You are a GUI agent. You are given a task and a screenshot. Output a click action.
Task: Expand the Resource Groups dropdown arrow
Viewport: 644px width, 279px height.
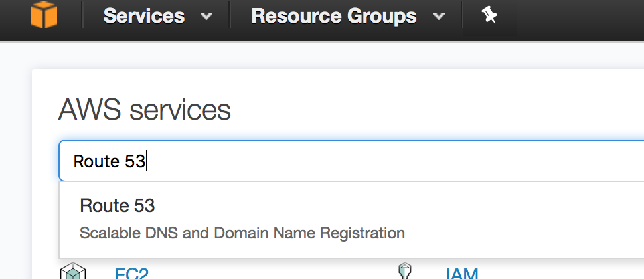tap(438, 17)
